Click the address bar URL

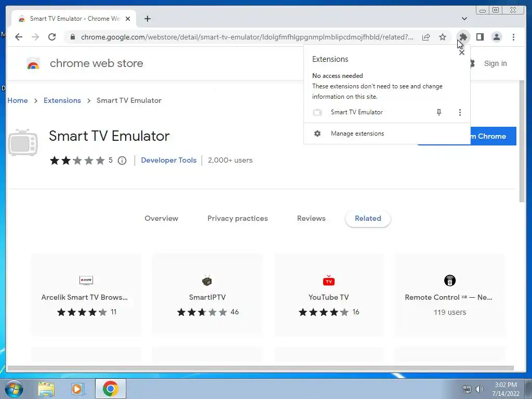[247, 37]
